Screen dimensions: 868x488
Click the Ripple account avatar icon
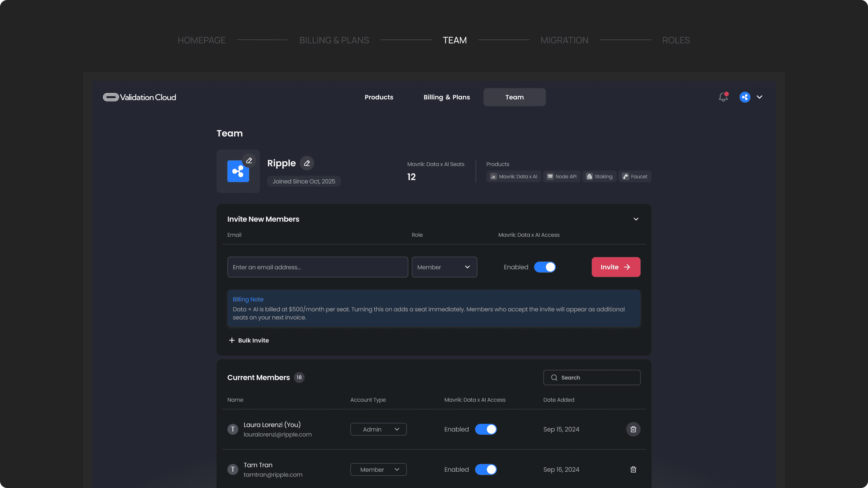(x=745, y=97)
